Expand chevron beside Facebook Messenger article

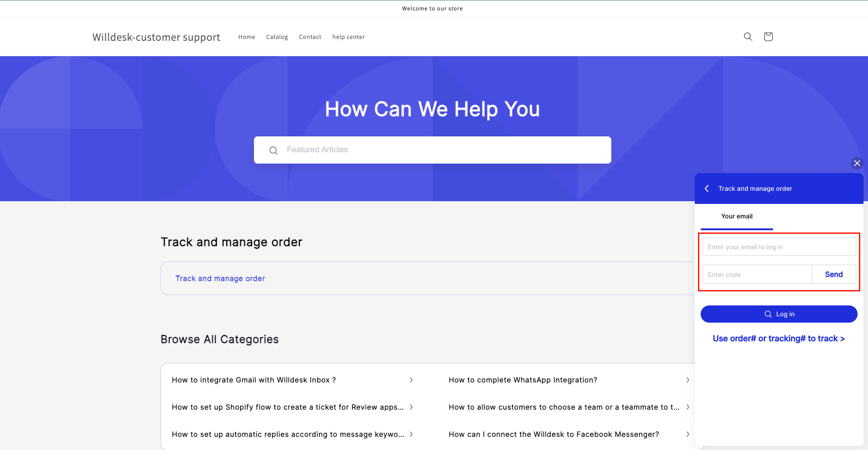pos(688,434)
